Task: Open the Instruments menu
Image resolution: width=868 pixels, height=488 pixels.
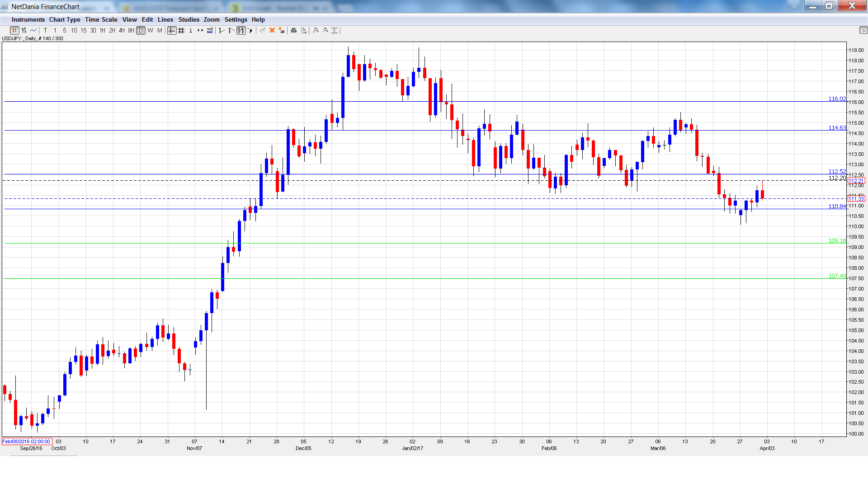Action: tap(28, 19)
